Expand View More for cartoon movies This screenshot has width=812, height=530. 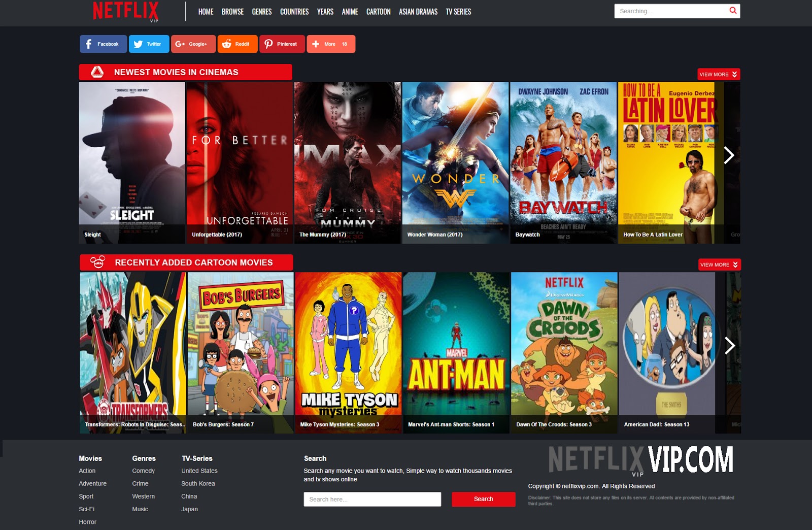pos(720,264)
